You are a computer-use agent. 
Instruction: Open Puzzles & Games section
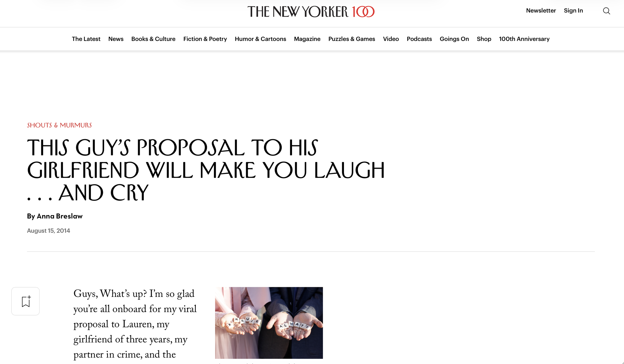point(351,39)
